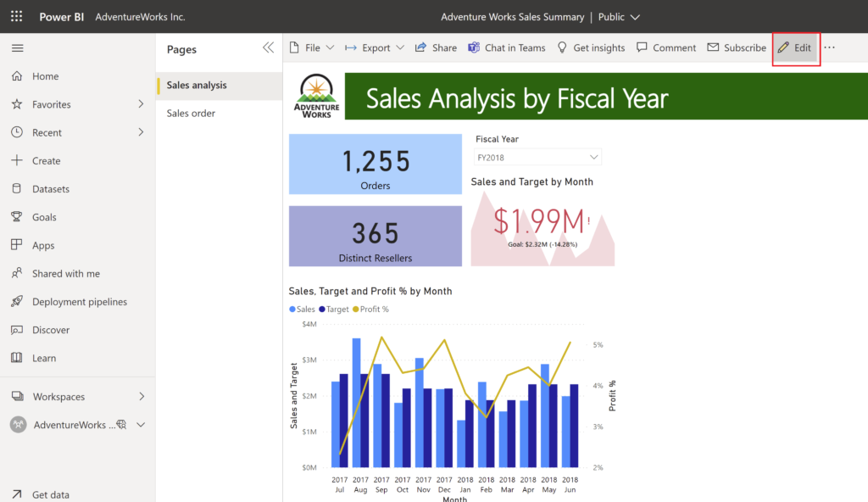Select the Sales analysis page
The height and width of the screenshot is (502, 868).
pyautogui.click(x=220, y=86)
